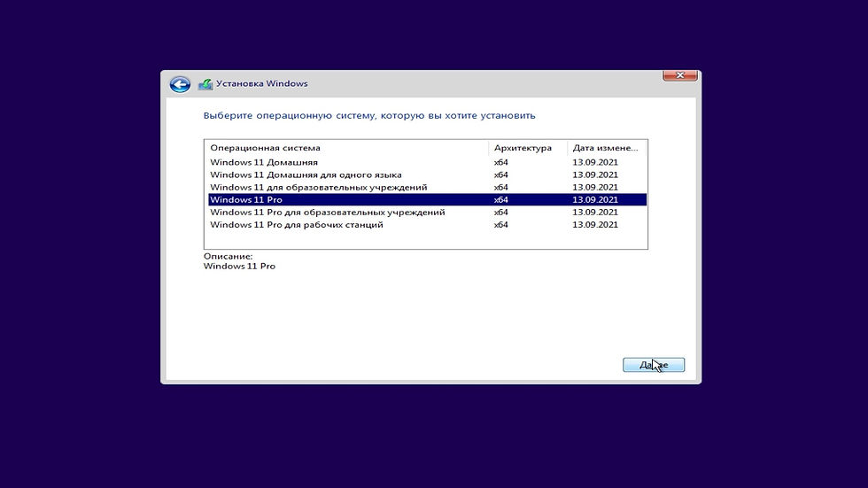Image resolution: width=868 pixels, height=488 pixels.
Task: Click date in Pro для образовательных учреждений row
Action: pos(595,212)
